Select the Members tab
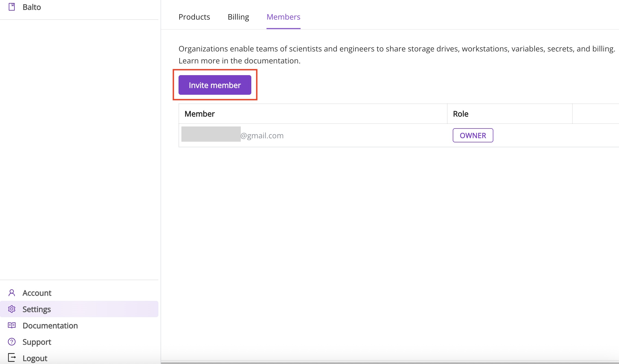Screen dimensions: 619x364 click(283, 17)
